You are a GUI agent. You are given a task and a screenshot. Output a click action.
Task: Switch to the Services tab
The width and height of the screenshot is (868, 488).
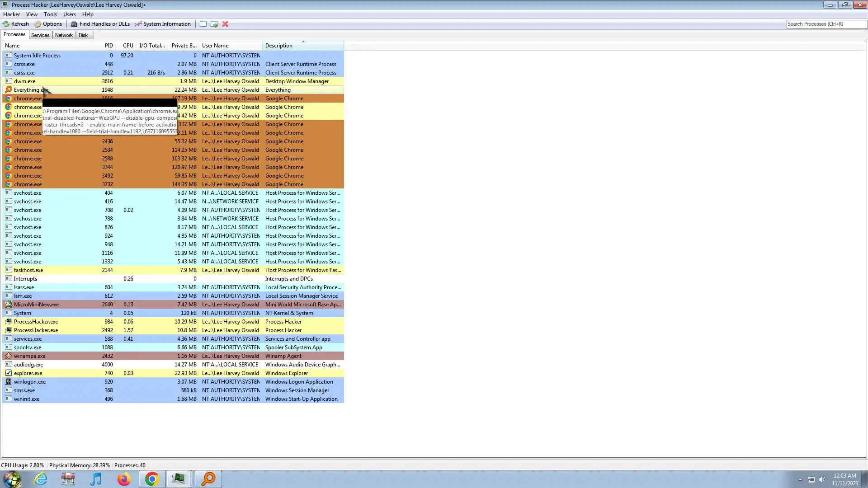40,35
